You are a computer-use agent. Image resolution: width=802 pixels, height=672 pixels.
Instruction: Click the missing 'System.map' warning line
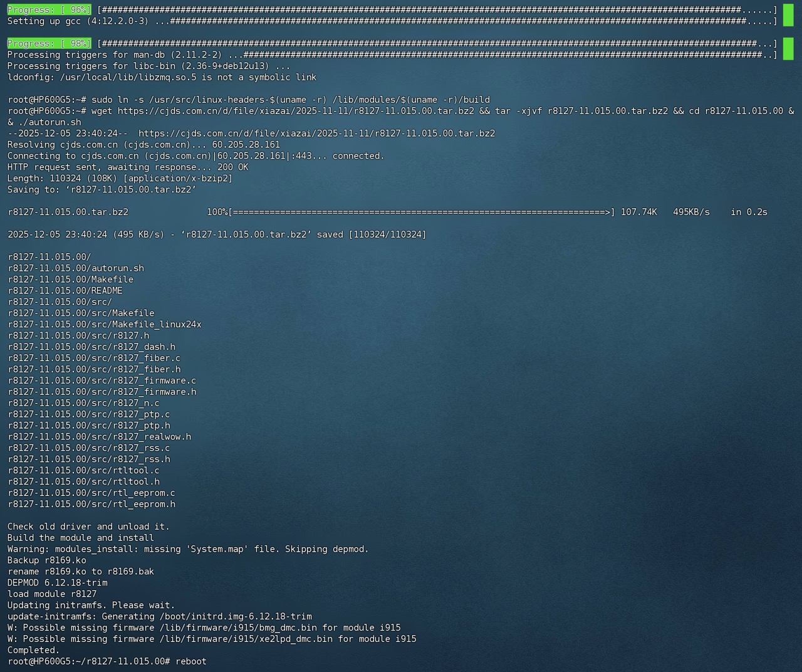[x=189, y=550]
